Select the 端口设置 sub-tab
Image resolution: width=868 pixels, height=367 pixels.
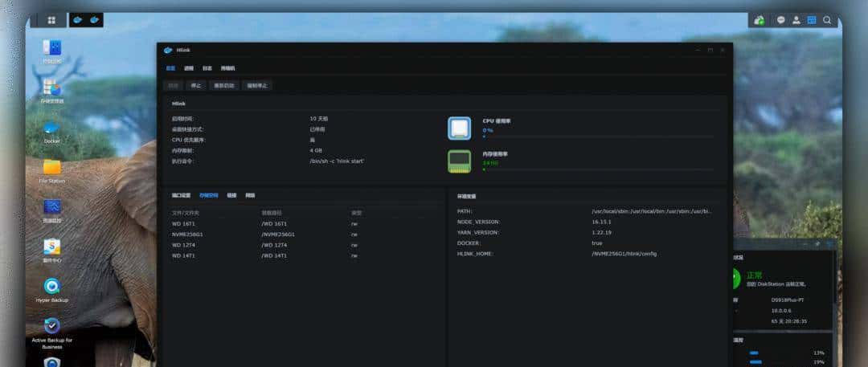click(181, 195)
